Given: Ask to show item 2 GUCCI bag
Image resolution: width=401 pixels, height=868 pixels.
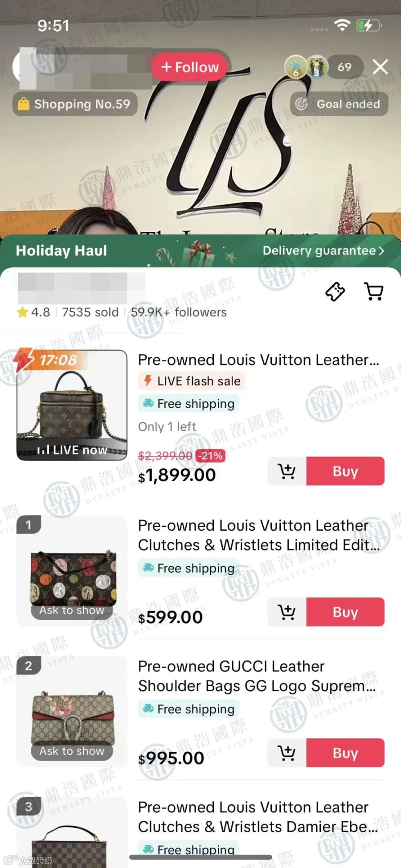Looking at the screenshot, I should coord(72,751).
